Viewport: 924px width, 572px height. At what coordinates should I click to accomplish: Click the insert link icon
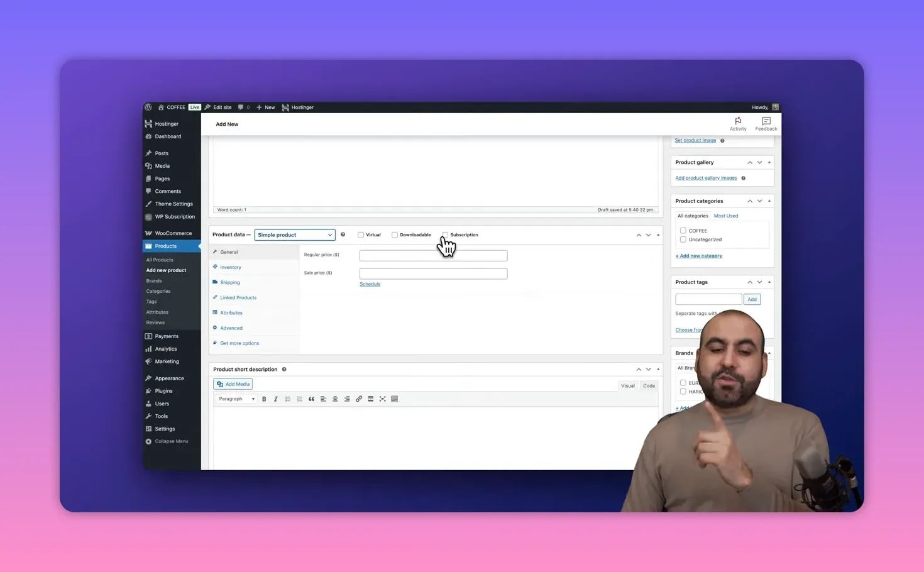(359, 399)
